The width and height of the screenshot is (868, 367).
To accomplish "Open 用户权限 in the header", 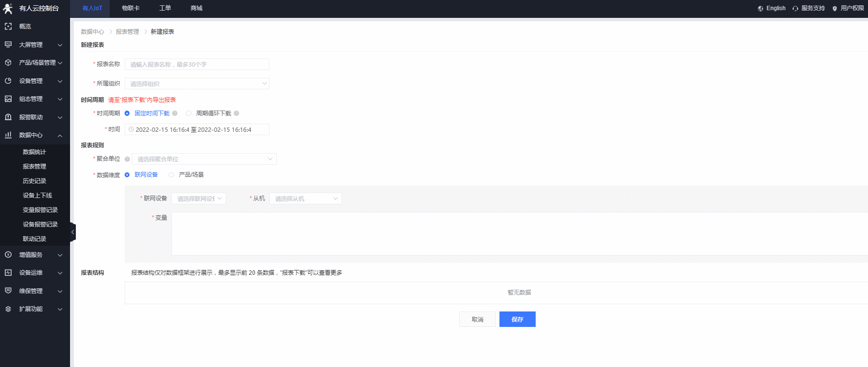I will pos(852,8).
